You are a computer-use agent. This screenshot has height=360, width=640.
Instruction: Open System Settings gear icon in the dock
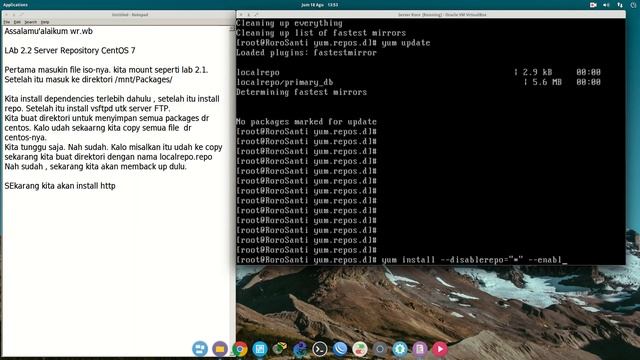click(x=400, y=349)
